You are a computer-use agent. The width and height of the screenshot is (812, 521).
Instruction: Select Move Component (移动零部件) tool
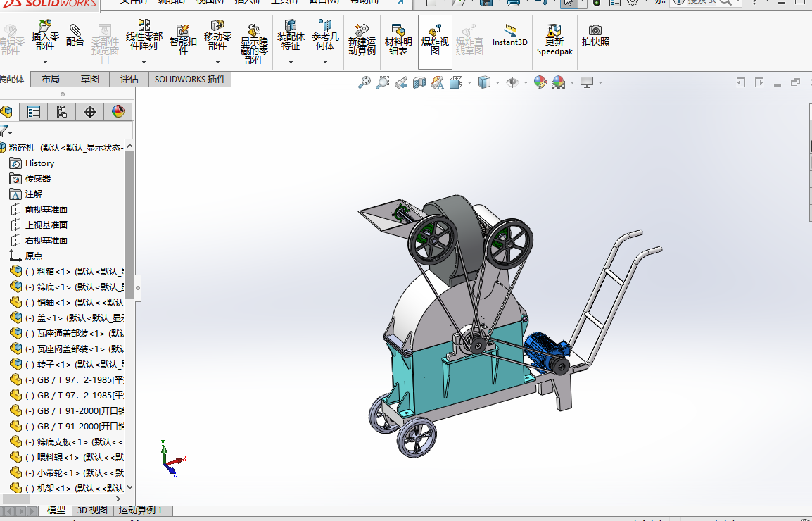pyautogui.click(x=217, y=35)
